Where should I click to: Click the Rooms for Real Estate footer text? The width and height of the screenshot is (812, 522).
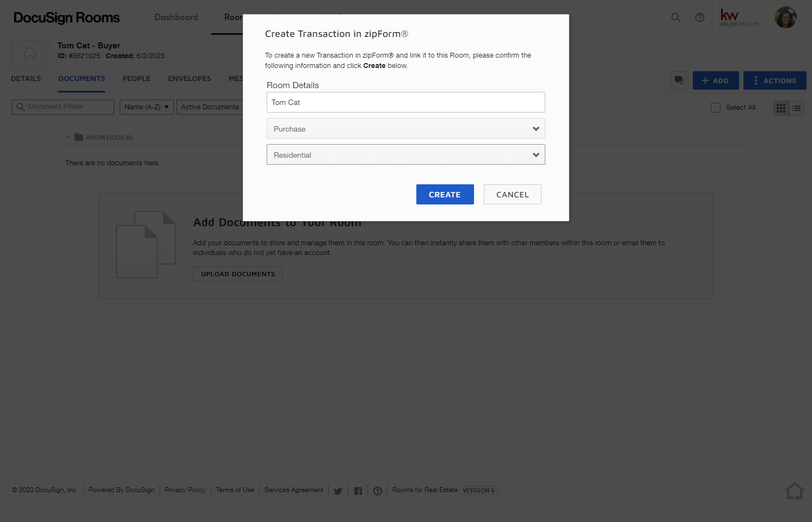(425, 490)
